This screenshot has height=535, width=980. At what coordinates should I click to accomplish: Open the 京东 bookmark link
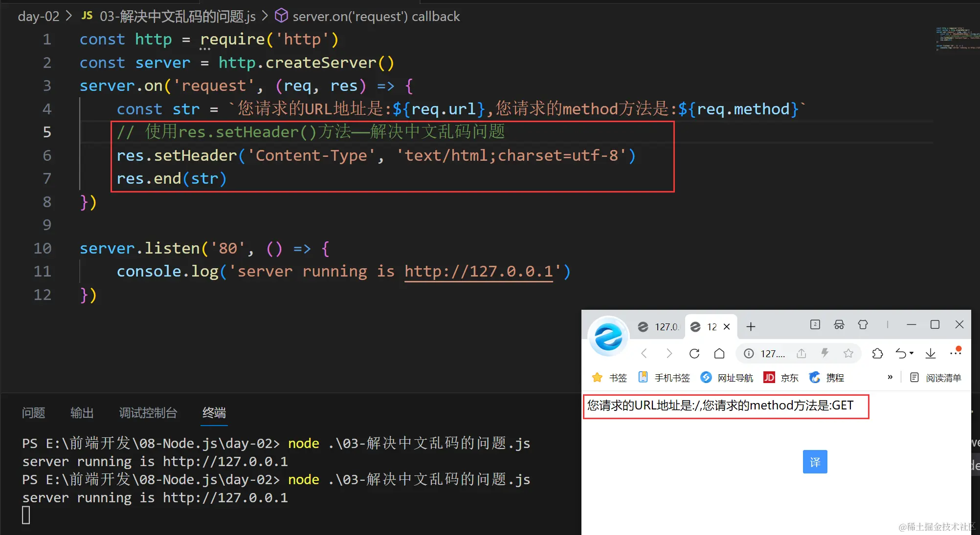781,378
